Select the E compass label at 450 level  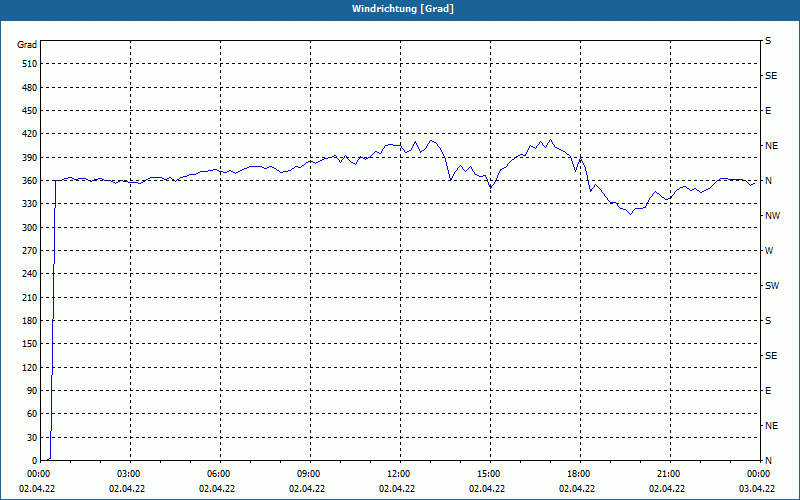(768, 111)
